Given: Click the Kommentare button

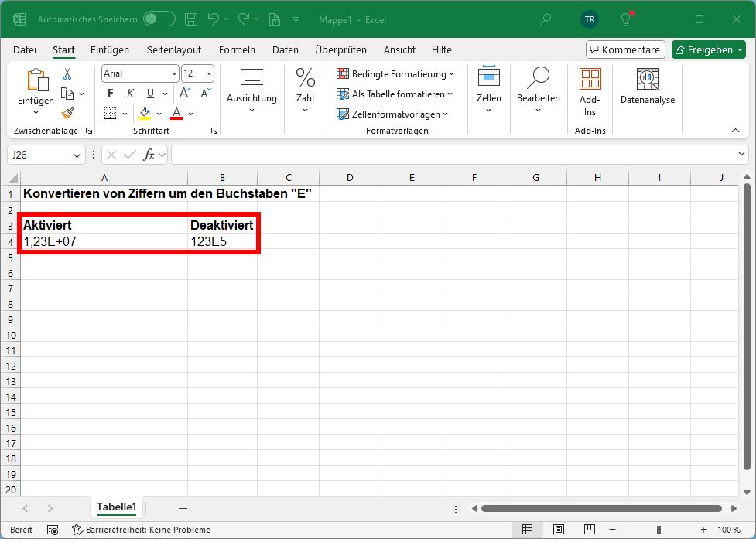Looking at the screenshot, I should point(624,49).
